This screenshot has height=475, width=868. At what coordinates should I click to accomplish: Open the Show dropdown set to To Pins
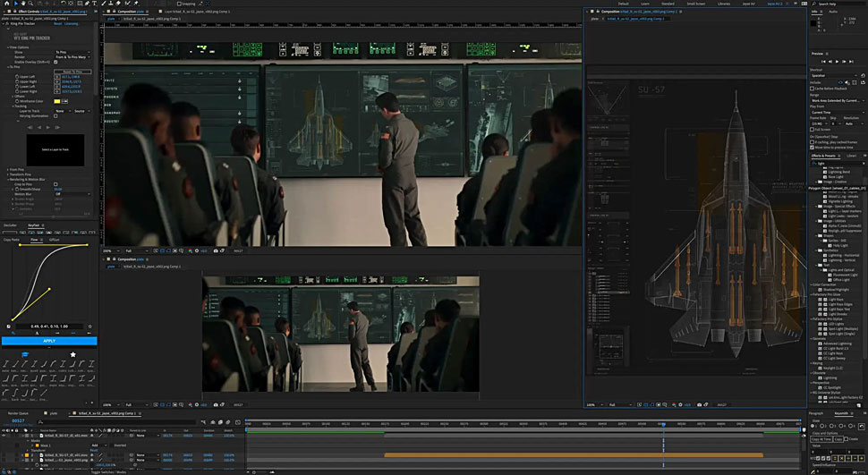[72, 52]
